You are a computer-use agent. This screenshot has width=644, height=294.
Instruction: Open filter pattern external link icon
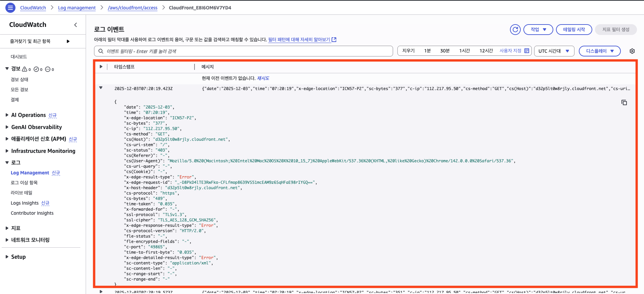click(334, 40)
